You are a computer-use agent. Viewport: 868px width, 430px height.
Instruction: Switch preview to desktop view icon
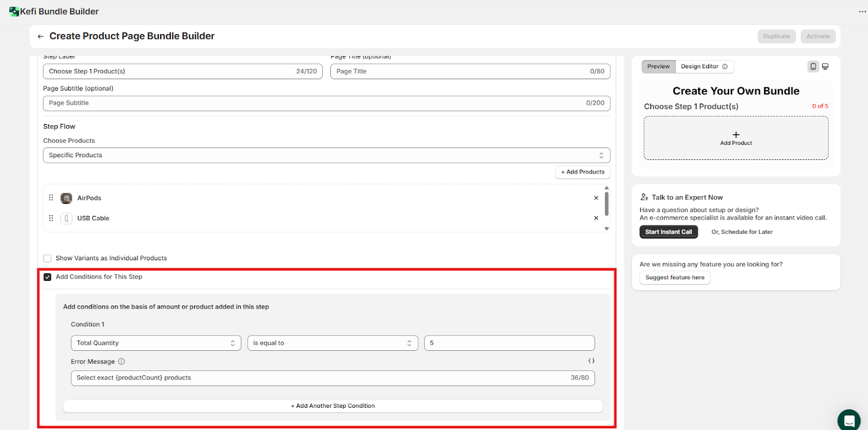coord(825,67)
